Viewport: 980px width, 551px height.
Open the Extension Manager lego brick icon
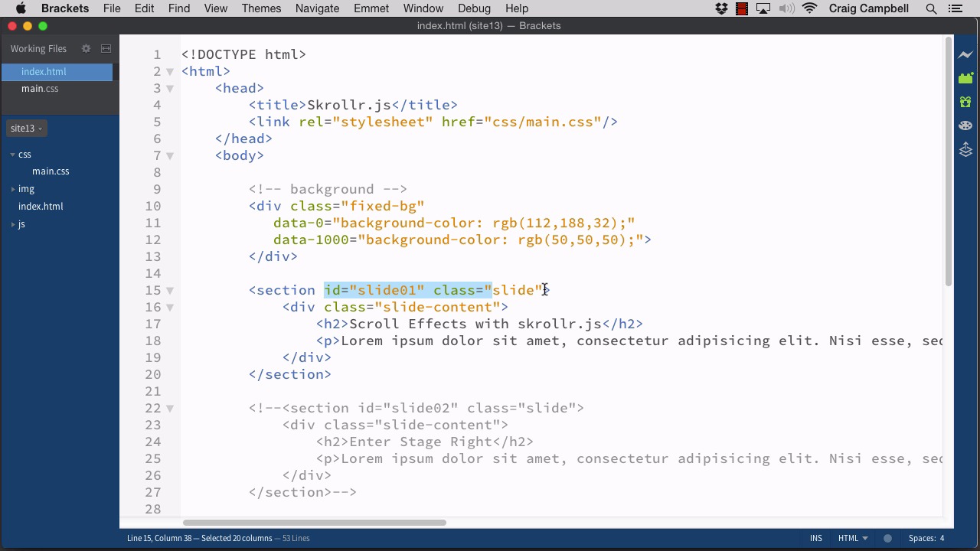965,78
